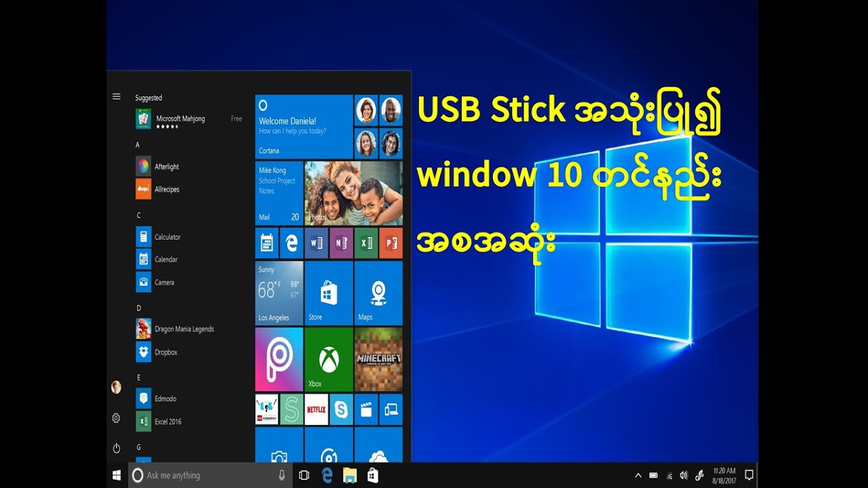This screenshot has height=488, width=868.
Task: Click the top-right contact photo tile
Action: point(391,110)
